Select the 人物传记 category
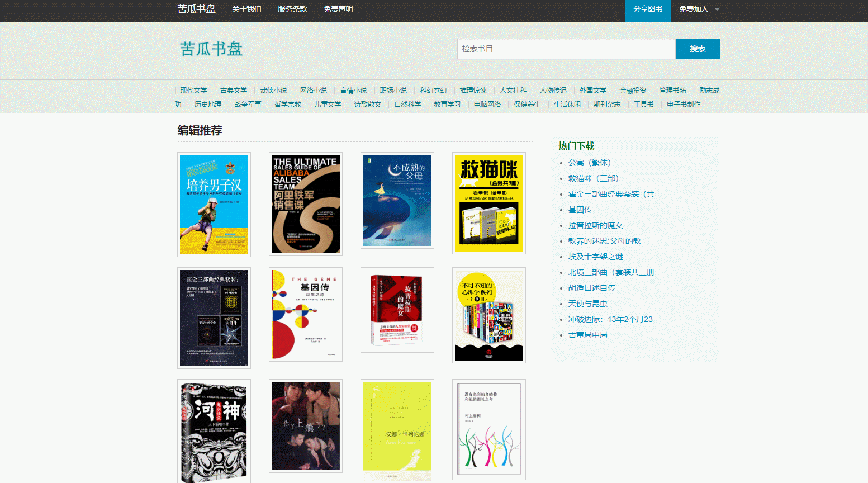Viewport: 868px width, 483px height. coord(553,91)
